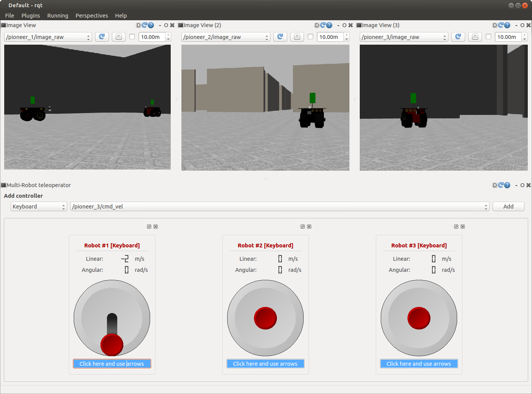The image size is (532, 394).
Task: Open the /pioneer_3/cmd_vel topic dropdown
Action: (280, 207)
